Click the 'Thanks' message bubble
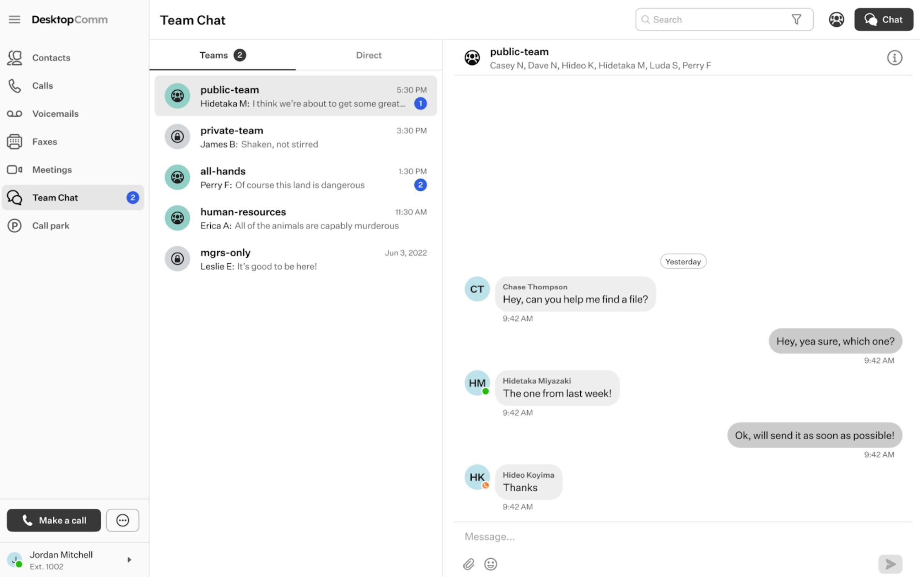Viewport: 924px width, 577px height. (x=529, y=482)
